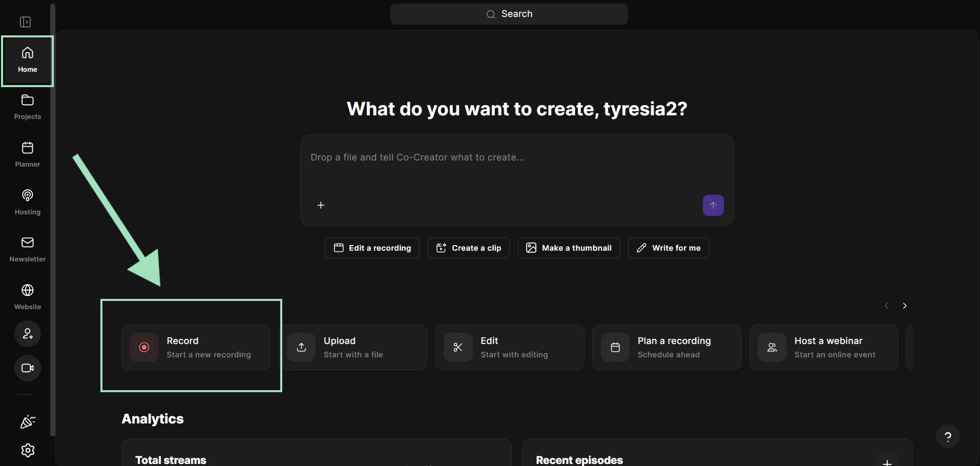980x466 pixels.
Task: Click the Write for me button
Action: click(x=669, y=248)
